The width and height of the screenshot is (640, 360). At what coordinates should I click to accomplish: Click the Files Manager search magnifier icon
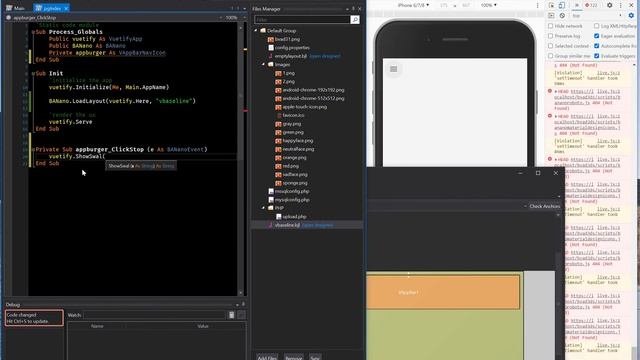(x=355, y=19)
